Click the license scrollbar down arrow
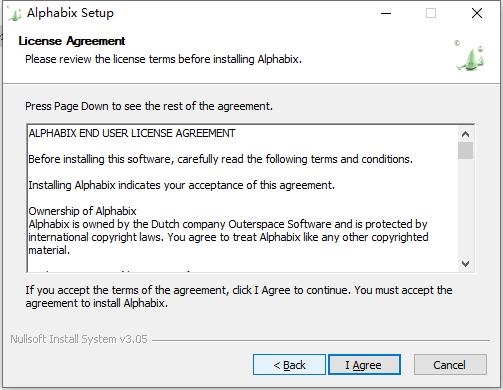 (x=465, y=264)
